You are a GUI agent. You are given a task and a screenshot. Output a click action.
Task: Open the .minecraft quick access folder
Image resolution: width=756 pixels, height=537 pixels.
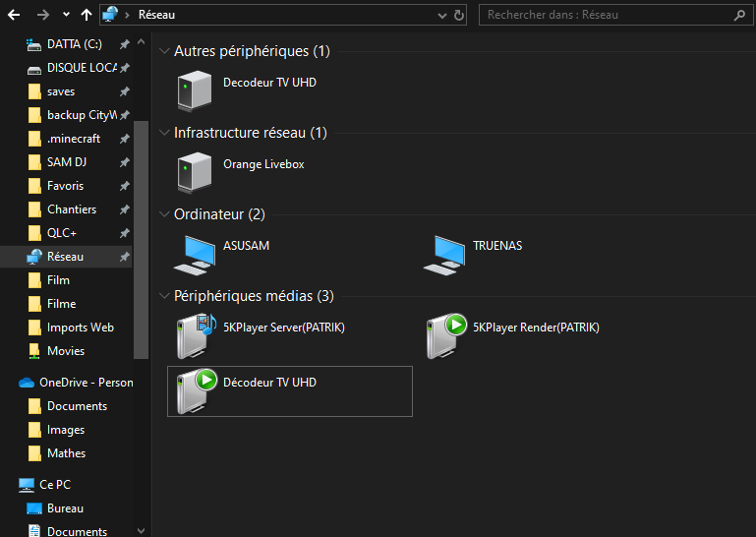pos(73,139)
